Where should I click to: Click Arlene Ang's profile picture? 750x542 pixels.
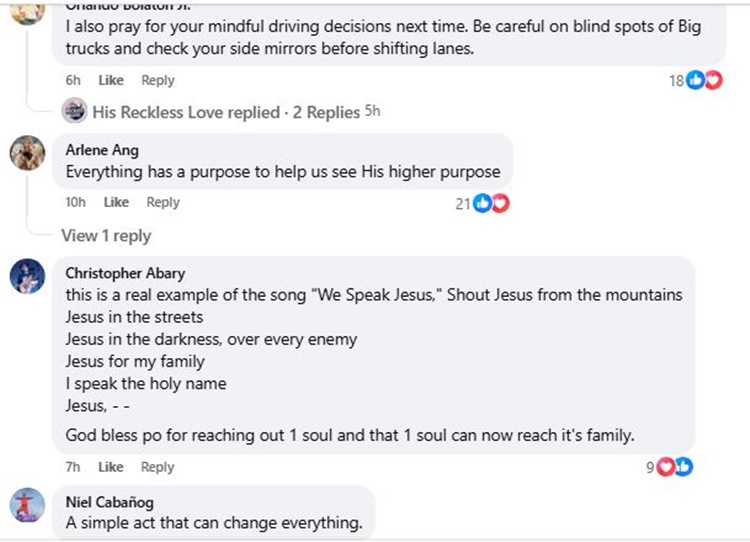tap(28, 153)
